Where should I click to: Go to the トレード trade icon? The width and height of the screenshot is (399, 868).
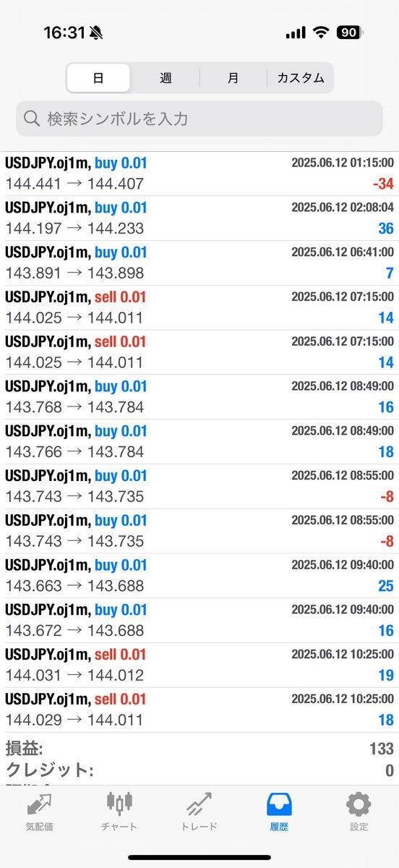[x=199, y=805]
